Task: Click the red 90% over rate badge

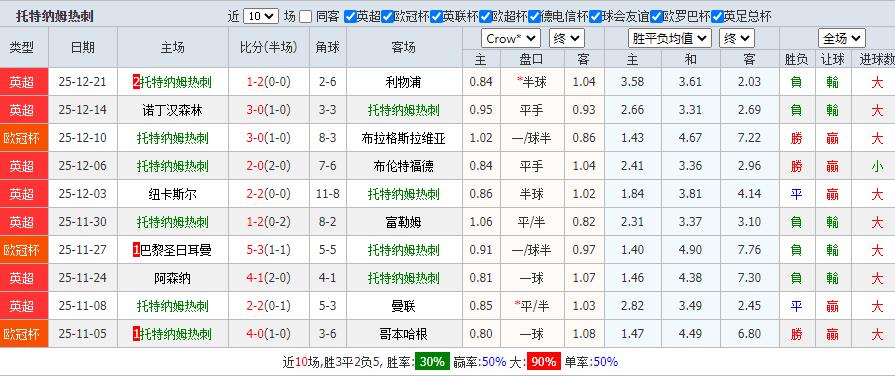Action: (x=543, y=362)
